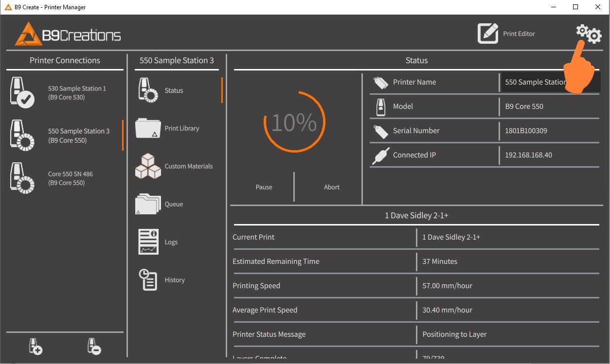
Task: Open the Status tab icon
Action: [147, 90]
